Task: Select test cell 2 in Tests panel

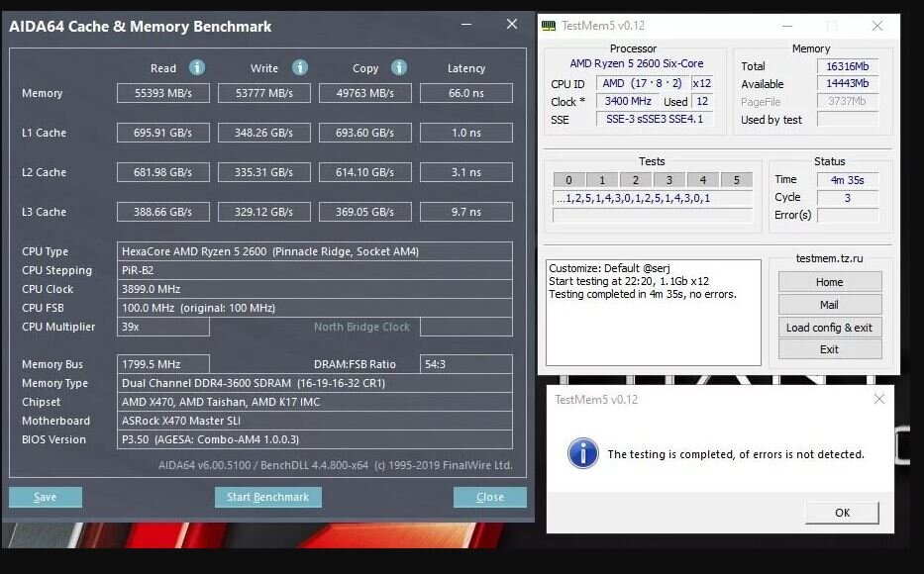Action: pos(635,179)
